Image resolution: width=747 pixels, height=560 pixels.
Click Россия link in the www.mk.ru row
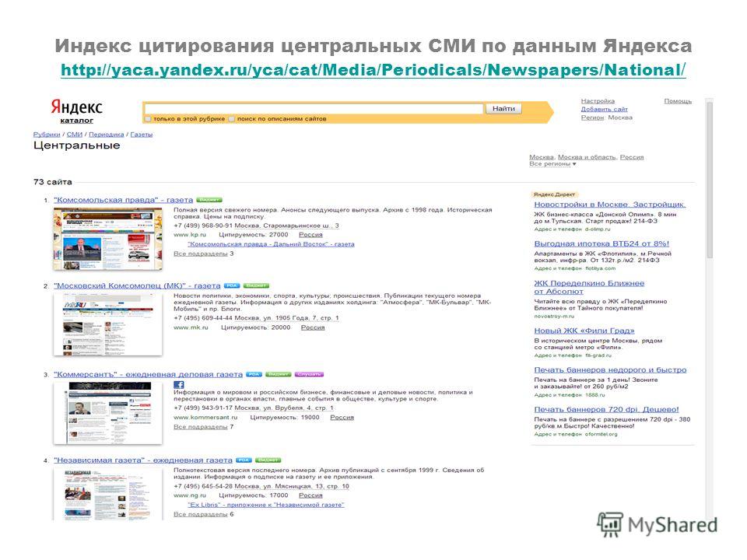coord(313,327)
